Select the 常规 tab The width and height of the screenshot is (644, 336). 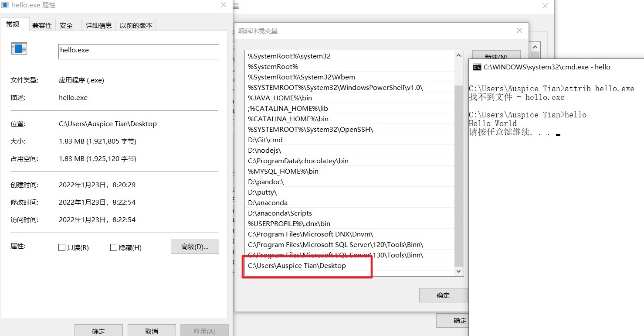coord(13,24)
